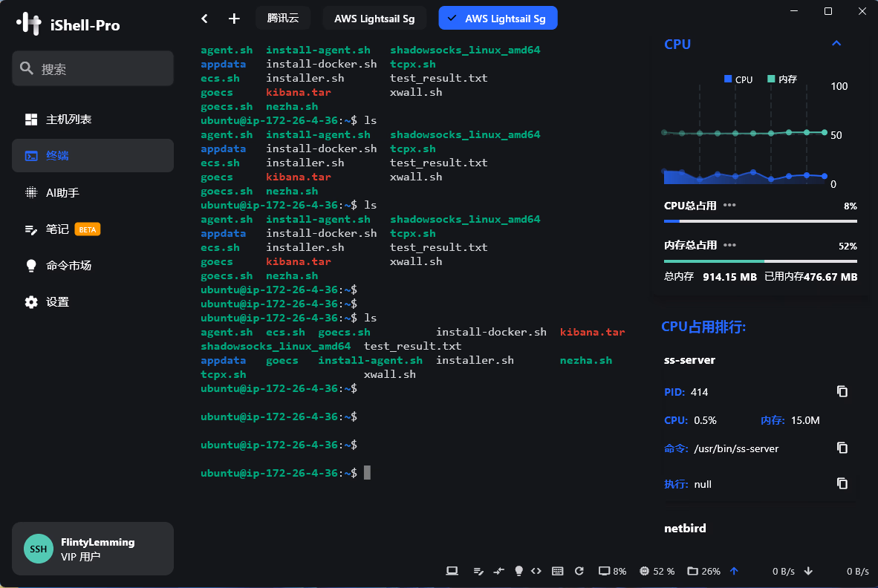This screenshot has width=878, height=588.
Task: Open the AI助手 assistant panel
Action: tap(62, 192)
